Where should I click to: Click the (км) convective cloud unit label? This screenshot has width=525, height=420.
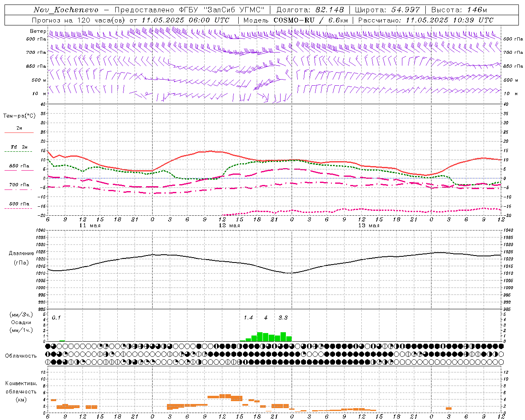point(21,399)
